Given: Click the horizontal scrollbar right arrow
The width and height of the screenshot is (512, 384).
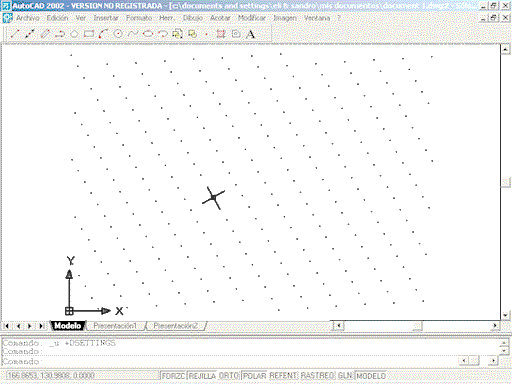Looking at the screenshot, I should [495, 325].
